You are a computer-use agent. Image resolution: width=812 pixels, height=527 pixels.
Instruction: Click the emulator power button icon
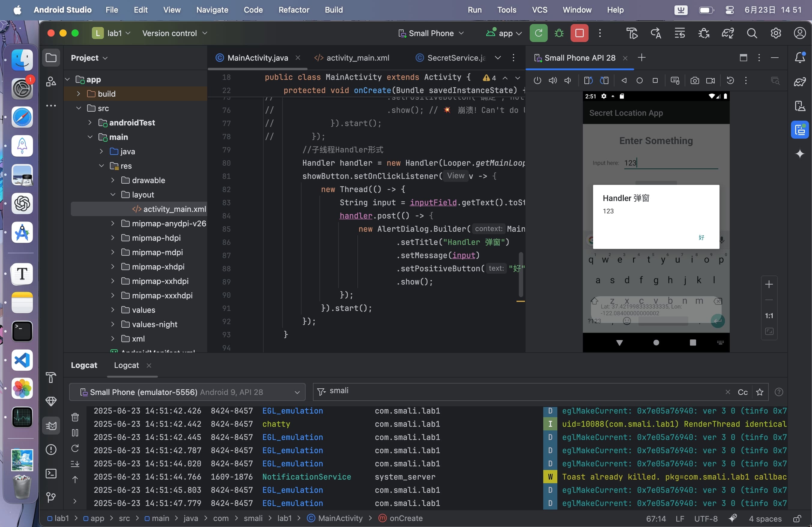[537, 81]
